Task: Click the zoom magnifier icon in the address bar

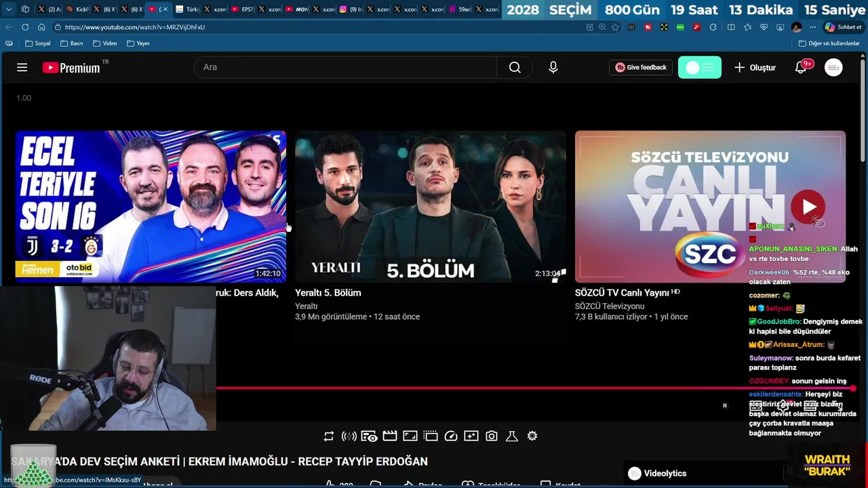Action: [602, 27]
